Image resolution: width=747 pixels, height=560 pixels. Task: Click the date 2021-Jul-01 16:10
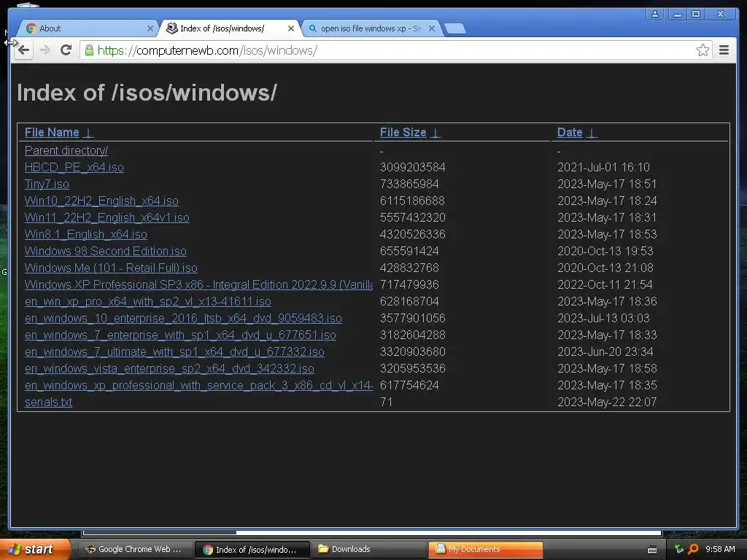point(603,167)
